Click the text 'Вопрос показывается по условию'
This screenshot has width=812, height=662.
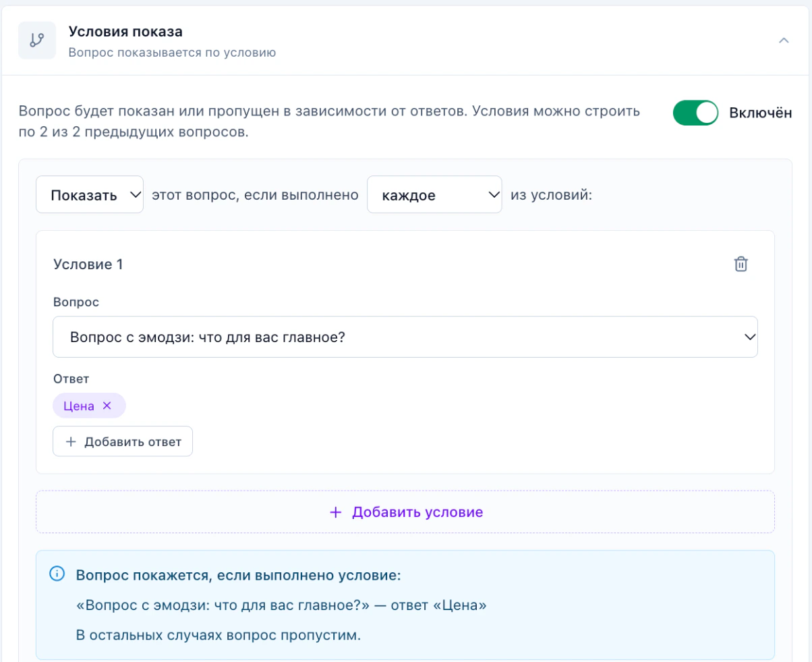pyautogui.click(x=173, y=52)
